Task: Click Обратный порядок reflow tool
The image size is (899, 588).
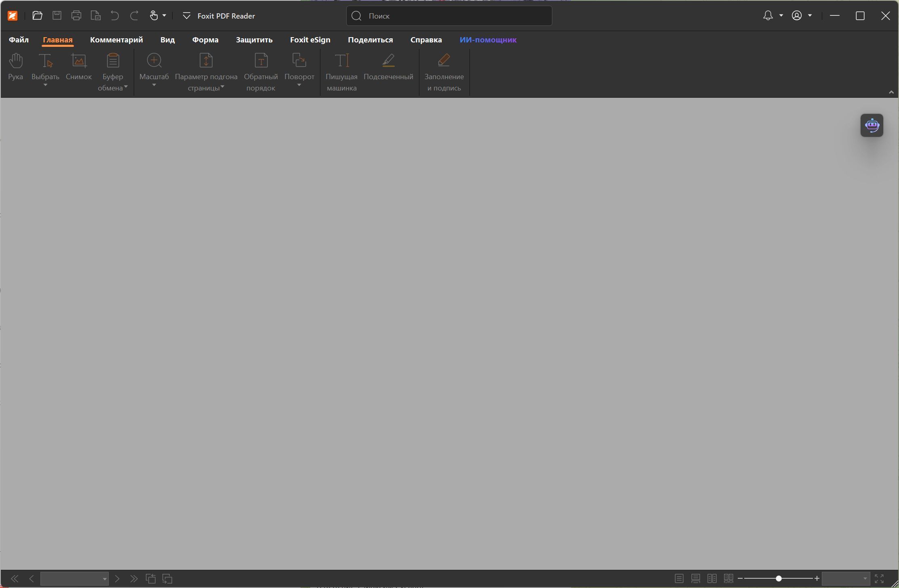Action: tap(261, 72)
